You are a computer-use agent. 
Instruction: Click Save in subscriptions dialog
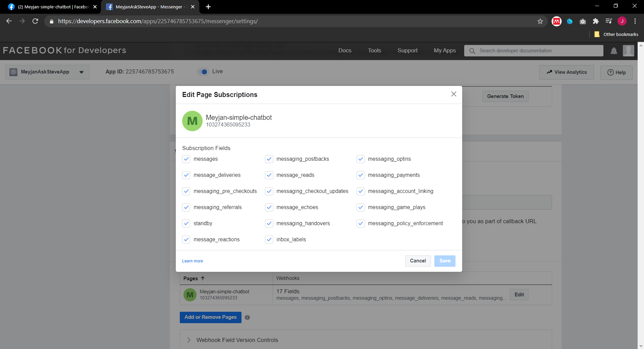(x=445, y=261)
